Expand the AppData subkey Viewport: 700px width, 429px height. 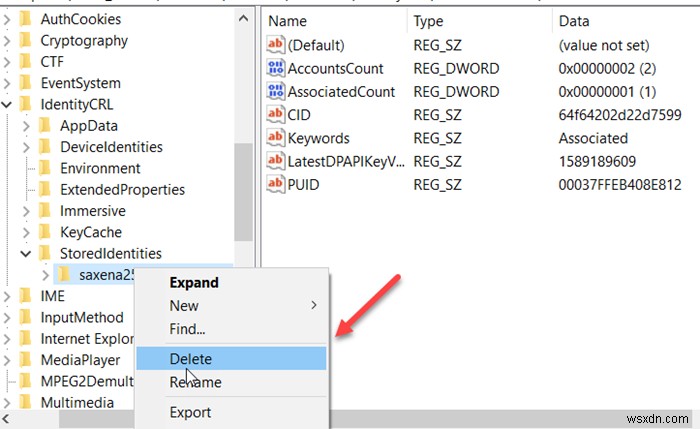26,126
